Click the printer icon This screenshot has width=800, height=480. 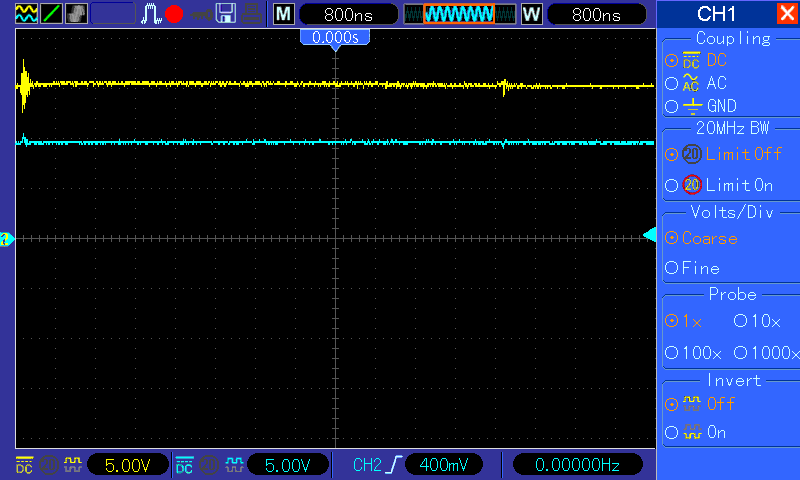[252, 14]
